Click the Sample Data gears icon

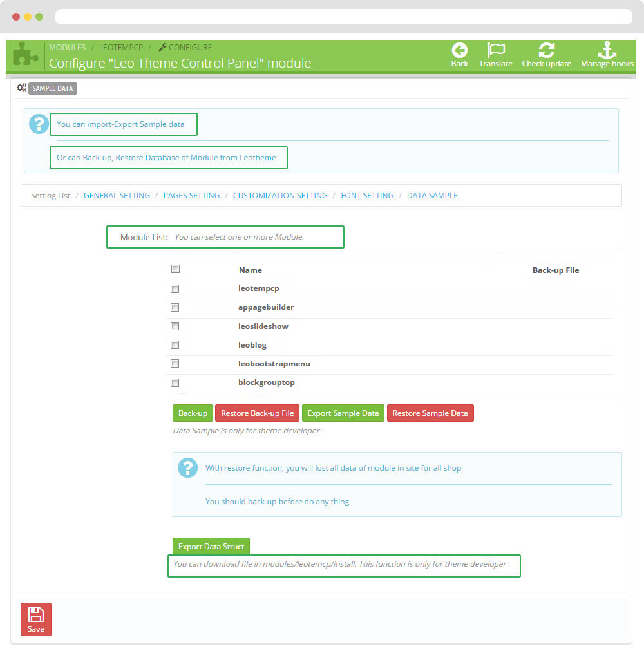pos(21,88)
